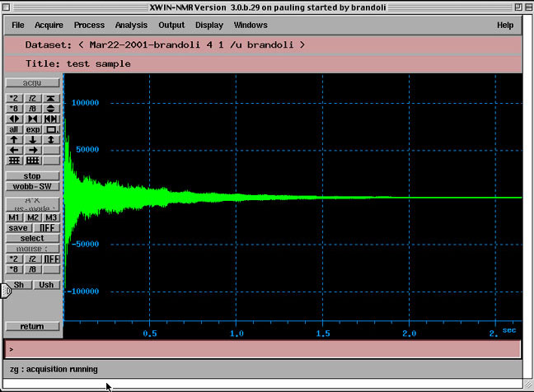Image resolution: width=534 pixels, height=392 pixels.
Task: Click the *2 button directly below acqu
Action: click(14, 97)
